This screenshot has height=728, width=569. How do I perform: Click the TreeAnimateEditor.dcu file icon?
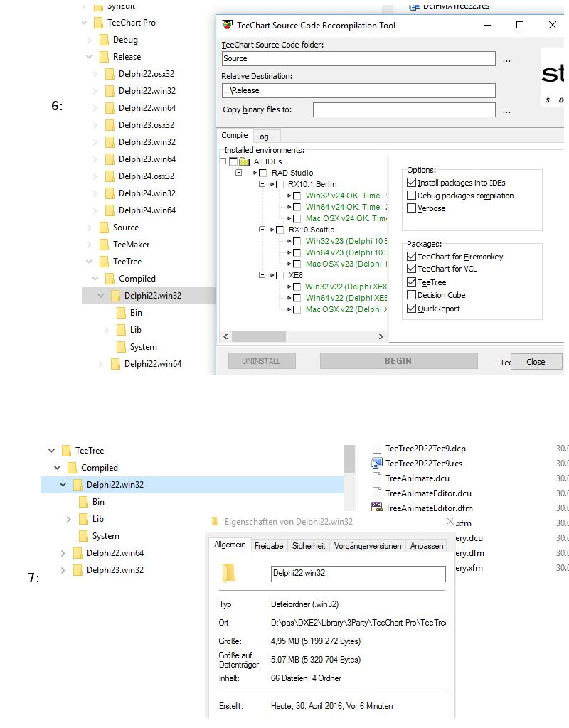[377, 493]
